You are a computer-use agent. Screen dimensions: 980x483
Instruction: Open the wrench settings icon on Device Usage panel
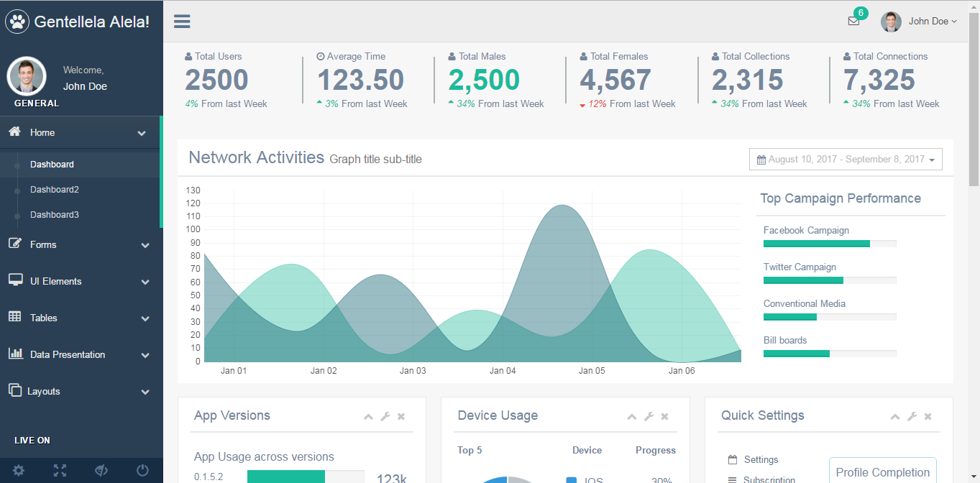(x=649, y=416)
